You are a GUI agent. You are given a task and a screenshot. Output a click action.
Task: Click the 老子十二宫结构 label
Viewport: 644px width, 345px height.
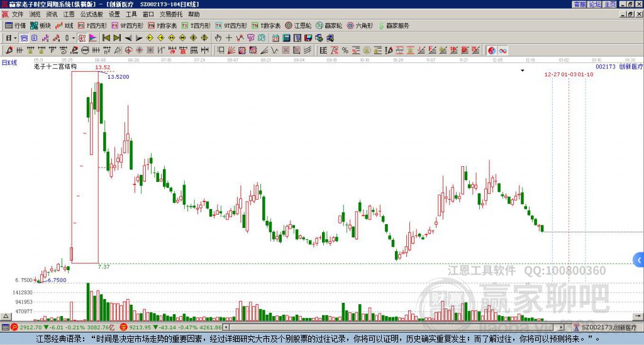pos(55,66)
